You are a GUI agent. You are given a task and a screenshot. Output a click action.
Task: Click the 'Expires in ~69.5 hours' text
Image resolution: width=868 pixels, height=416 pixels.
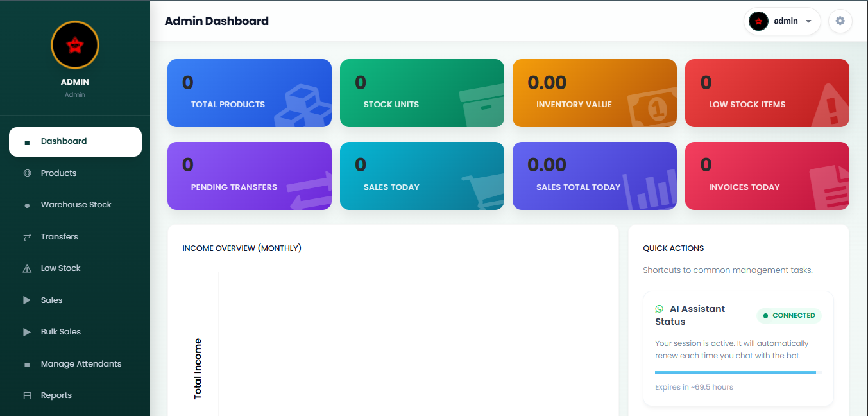click(694, 387)
